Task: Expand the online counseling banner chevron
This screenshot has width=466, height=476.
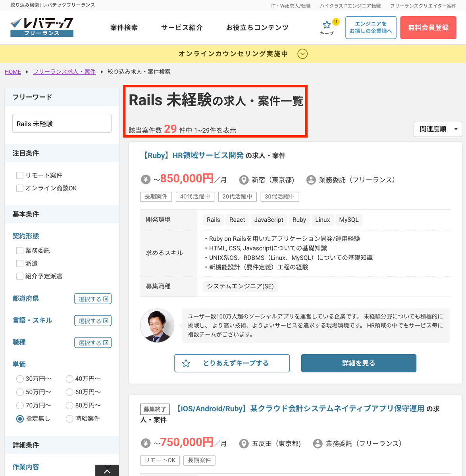Action: (x=302, y=54)
